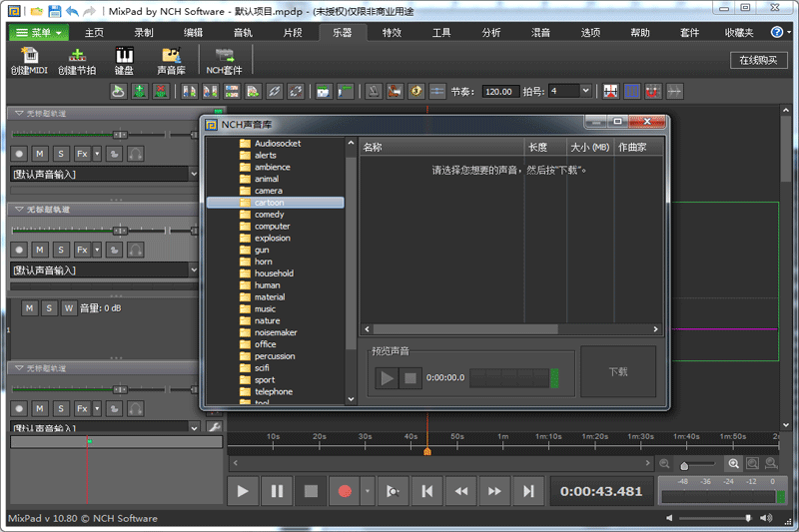Click the Fast Forward transport button
Image resolution: width=799 pixels, height=532 pixels.
pos(494,491)
